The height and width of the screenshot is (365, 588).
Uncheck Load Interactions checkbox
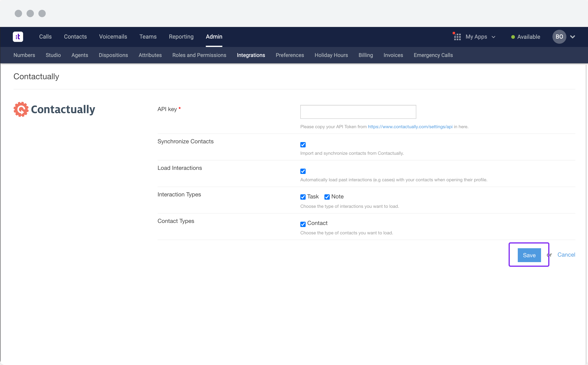pos(303,171)
